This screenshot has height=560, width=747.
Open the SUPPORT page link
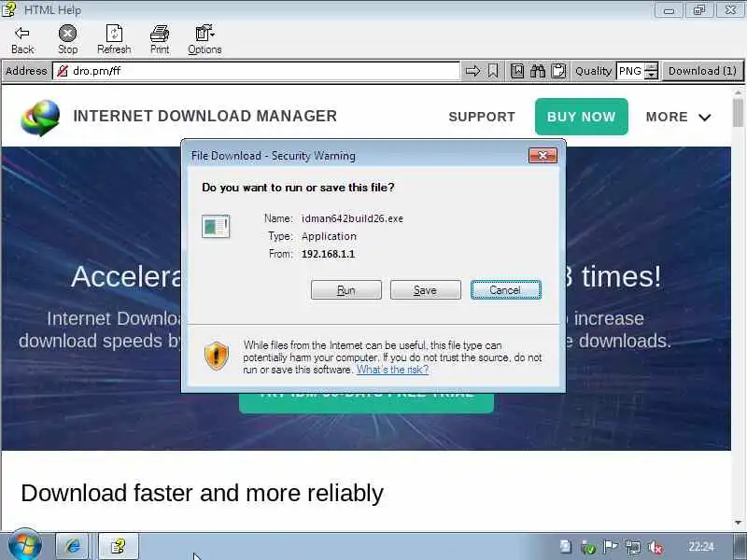pyautogui.click(x=482, y=117)
